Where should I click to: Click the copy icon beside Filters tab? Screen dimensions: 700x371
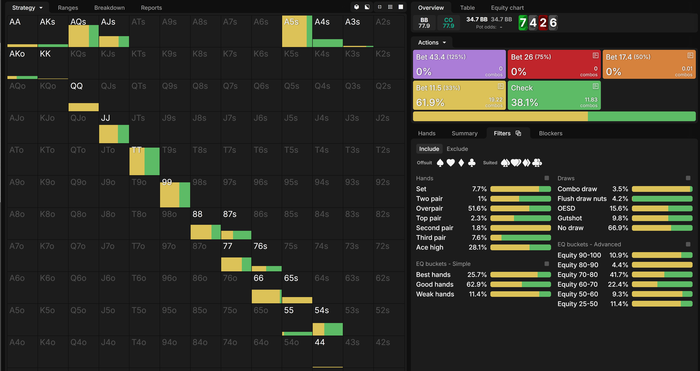tap(518, 133)
